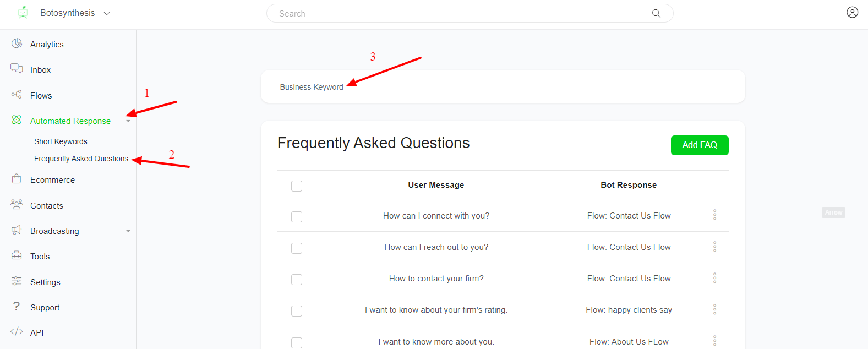Click 'Flow: About Us FLow' response
Image resolution: width=868 pixels, height=349 pixels.
pyautogui.click(x=629, y=342)
